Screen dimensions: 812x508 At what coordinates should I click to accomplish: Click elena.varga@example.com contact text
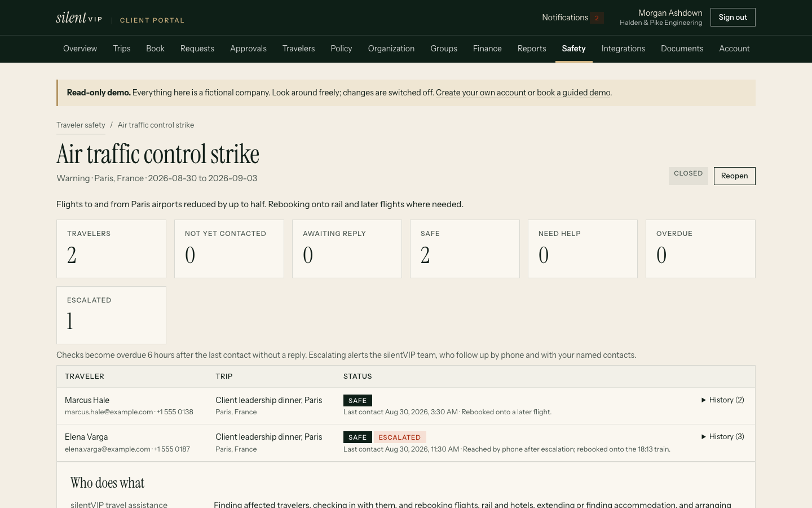click(x=108, y=449)
